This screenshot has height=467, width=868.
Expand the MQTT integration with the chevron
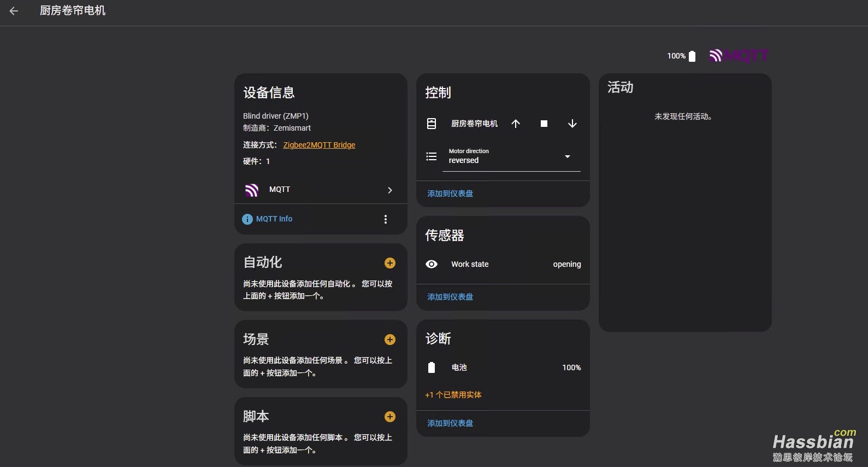pos(390,190)
